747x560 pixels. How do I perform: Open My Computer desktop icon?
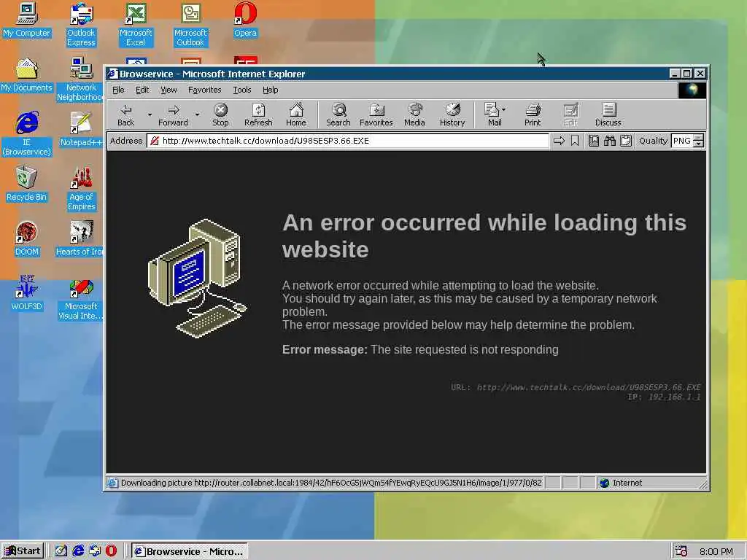click(27, 20)
